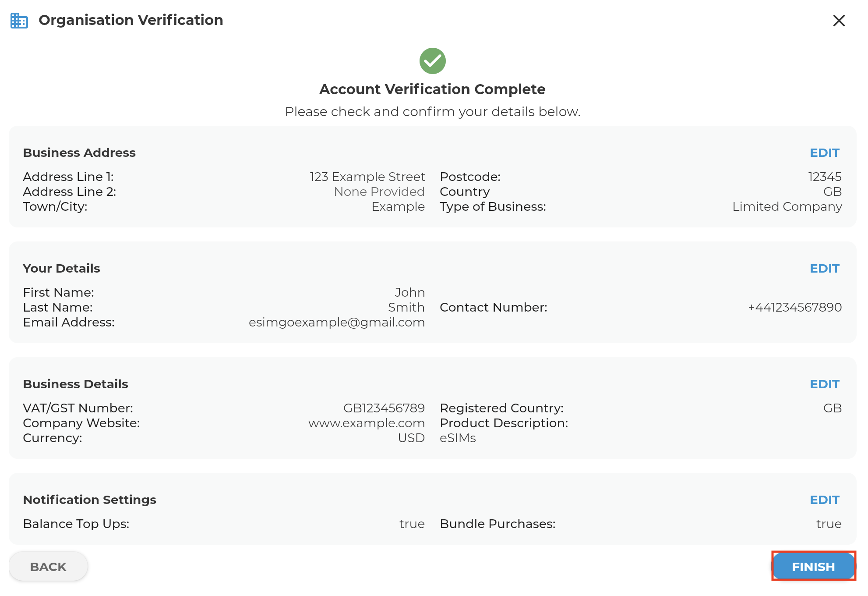The width and height of the screenshot is (868, 596).
Task: Click the Postcode value 12345
Action: click(825, 177)
